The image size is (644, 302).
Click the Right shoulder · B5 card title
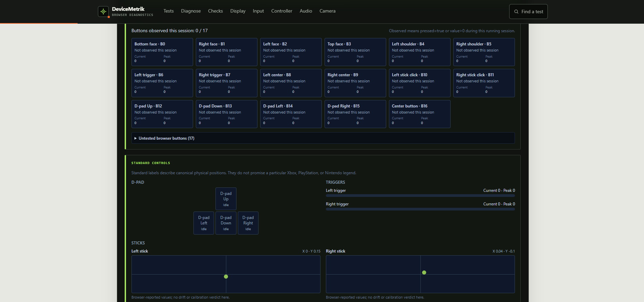pyautogui.click(x=474, y=44)
